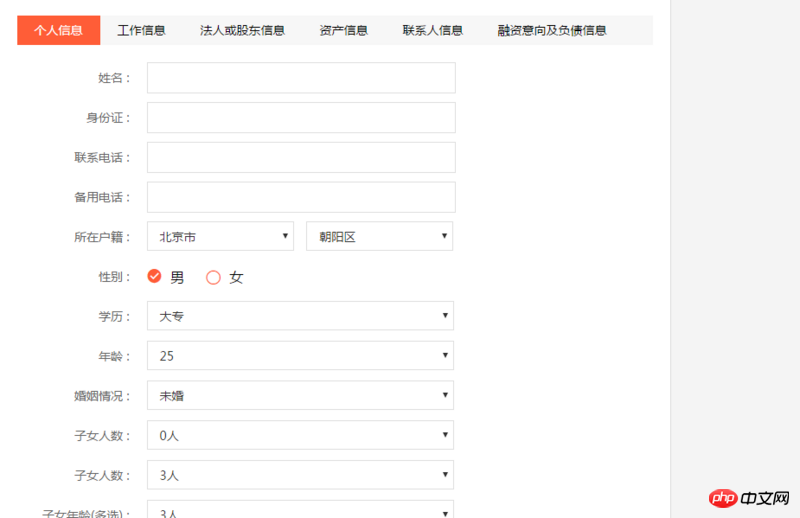This screenshot has width=800, height=518.
Task: Open the 联系人信息 tab
Action: [433, 30]
